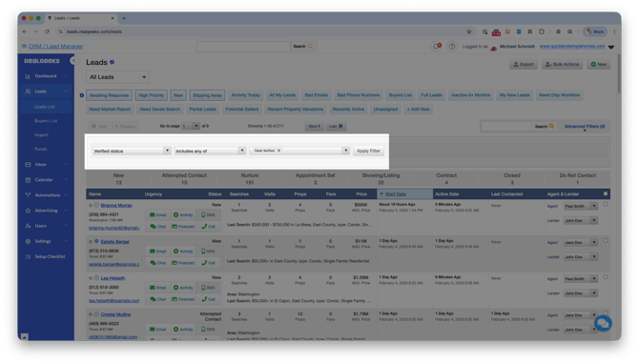The width and height of the screenshot is (639, 364).
Task: Click the CRM / Lead Manager link
Action: coord(55,47)
